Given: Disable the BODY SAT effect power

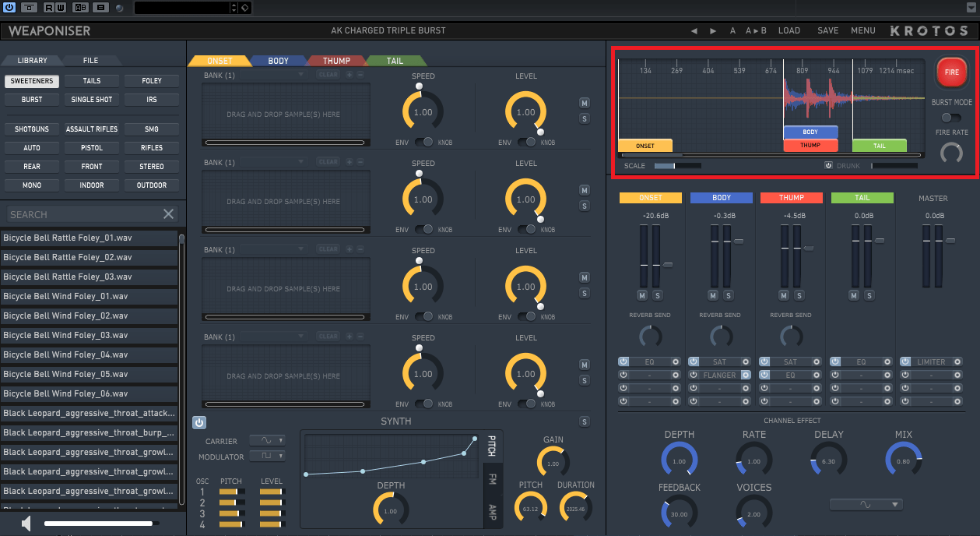Looking at the screenshot, I should pos(694,362).
